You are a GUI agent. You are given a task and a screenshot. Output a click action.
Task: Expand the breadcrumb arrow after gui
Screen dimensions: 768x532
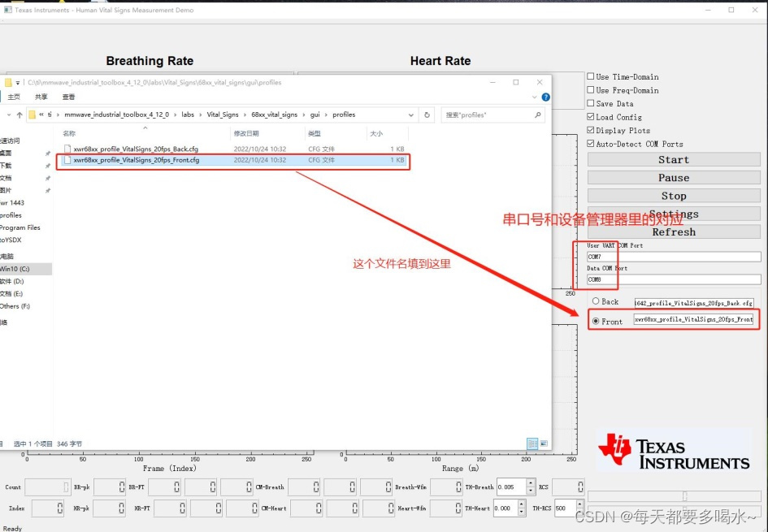coord(326,115)
